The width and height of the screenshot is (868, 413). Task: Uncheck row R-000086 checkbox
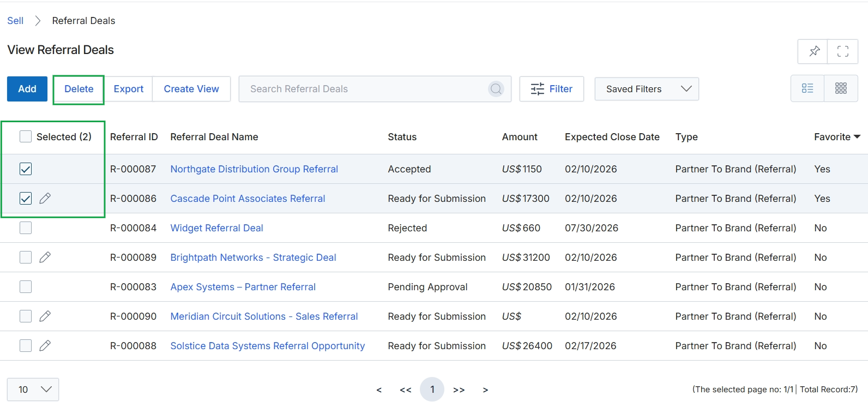tap(26, 199)
